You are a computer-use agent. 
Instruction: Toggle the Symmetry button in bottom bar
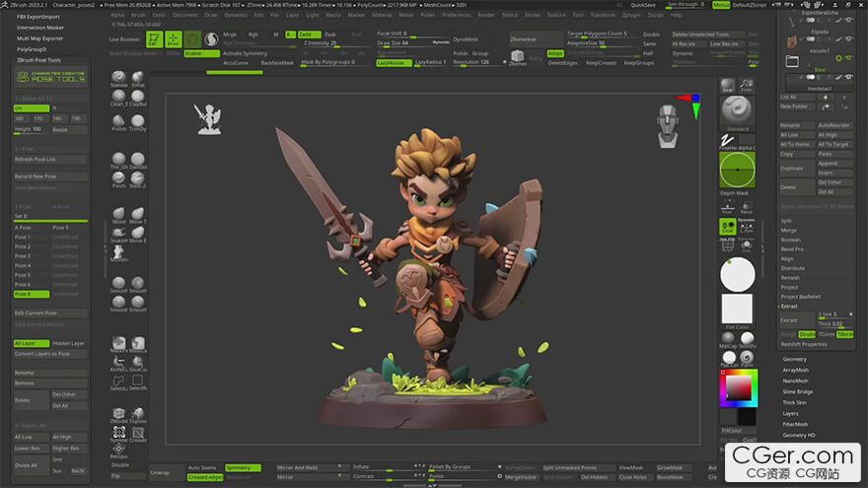[243, 468]
